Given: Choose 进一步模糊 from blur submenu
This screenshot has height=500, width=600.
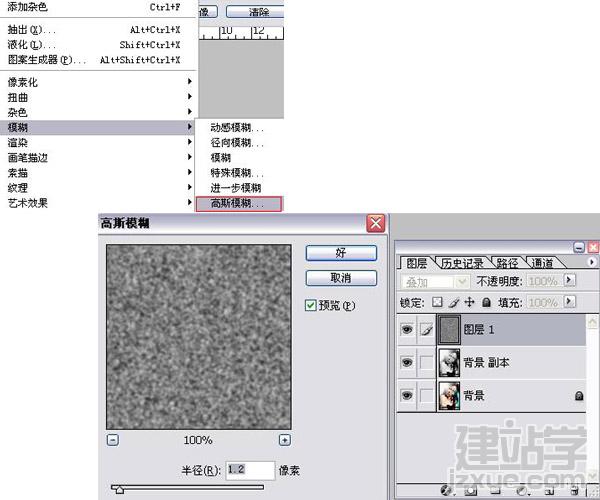Looking at the screenshot, I should pos(239,187).
